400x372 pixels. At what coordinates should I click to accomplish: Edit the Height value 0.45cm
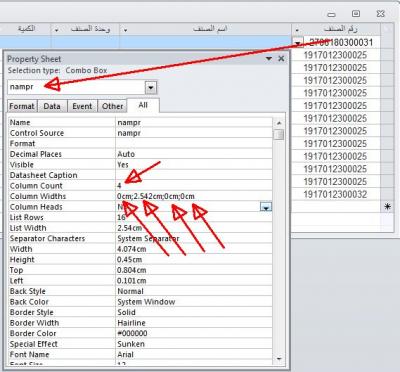194,260
